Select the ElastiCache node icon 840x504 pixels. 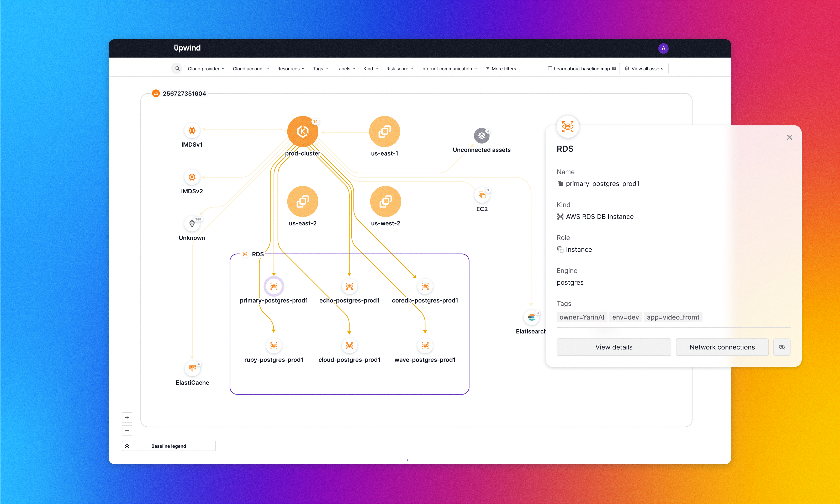pos(192,368)
